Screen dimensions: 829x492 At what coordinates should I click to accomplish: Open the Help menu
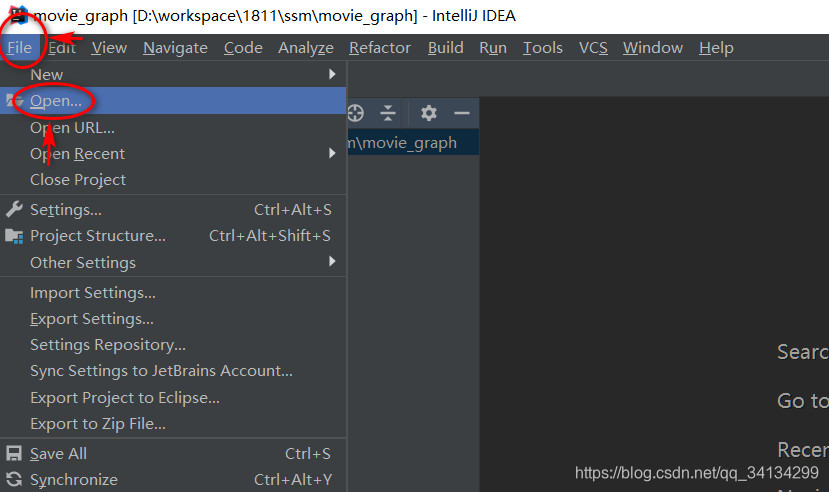[x=716, y=48]
